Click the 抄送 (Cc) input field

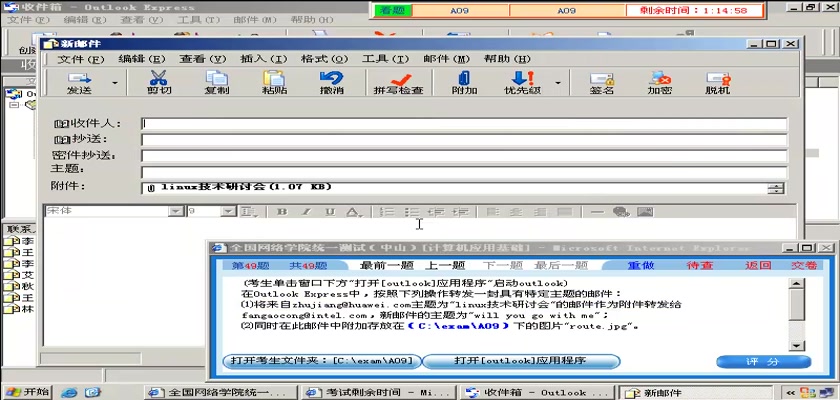(x=464, y=140)
